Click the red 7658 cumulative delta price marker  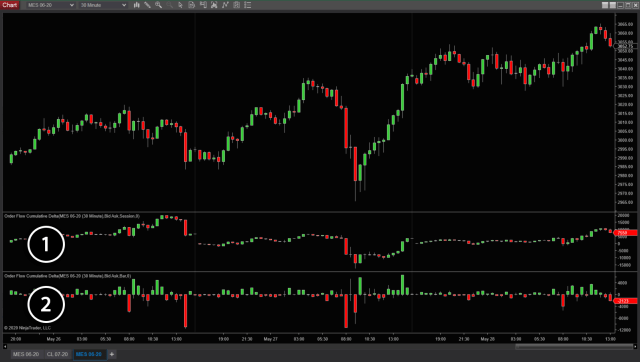[625, 233]
